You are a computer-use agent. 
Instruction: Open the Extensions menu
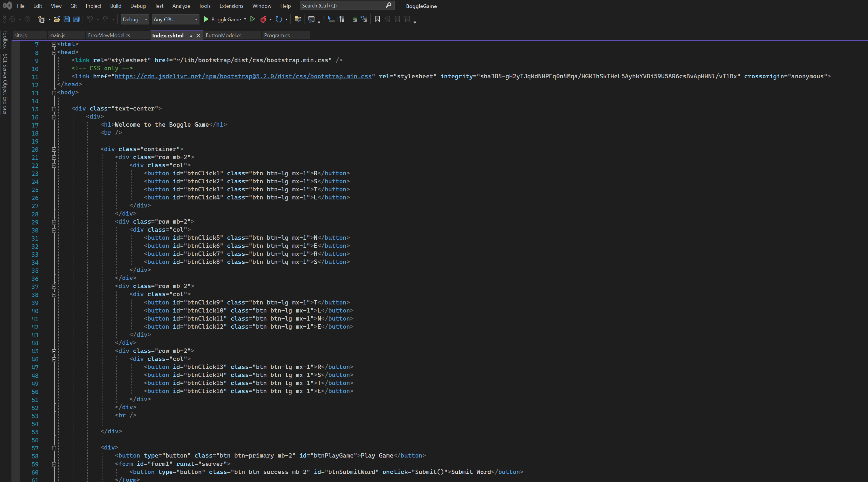tap(231, 6)
